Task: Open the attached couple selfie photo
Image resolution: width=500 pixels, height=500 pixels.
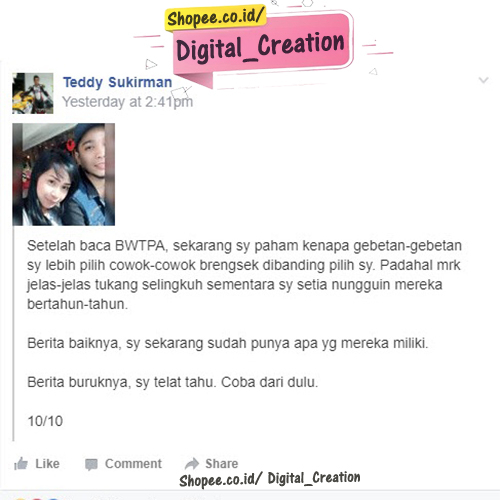Action: [64, 174]
